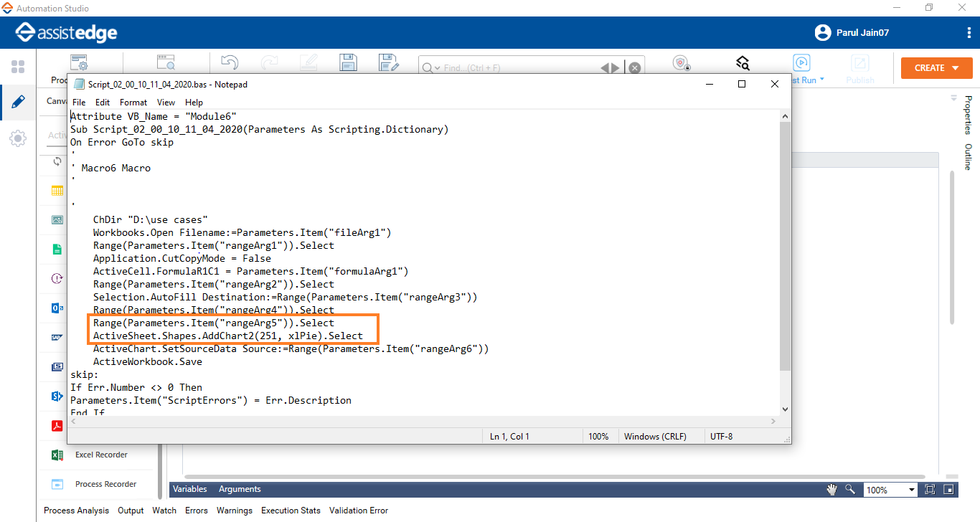
Task: Select the SAP recorder icon in the sidebar
Action: pyautogui.click(x=56, y=337)
